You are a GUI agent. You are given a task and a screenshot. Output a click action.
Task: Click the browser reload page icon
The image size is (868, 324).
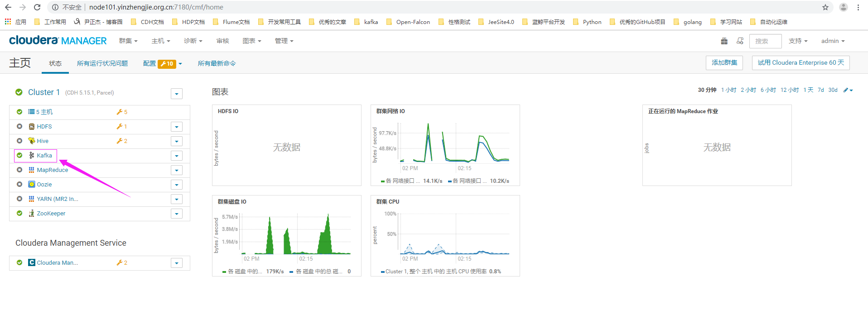(37, 7)
